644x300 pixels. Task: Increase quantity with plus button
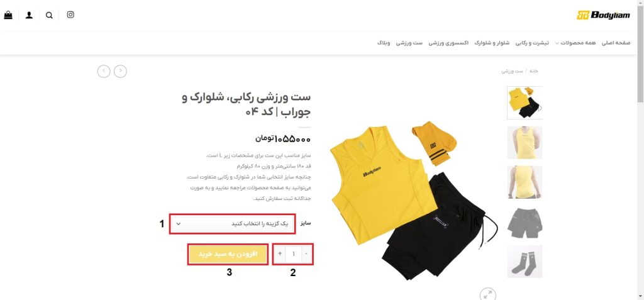click(280, 254)
